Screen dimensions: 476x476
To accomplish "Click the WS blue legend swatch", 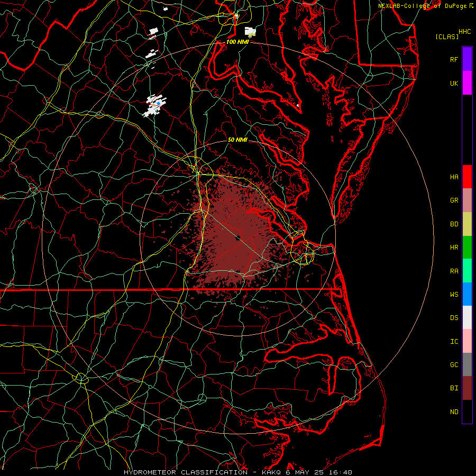I will tap(467, 294).
